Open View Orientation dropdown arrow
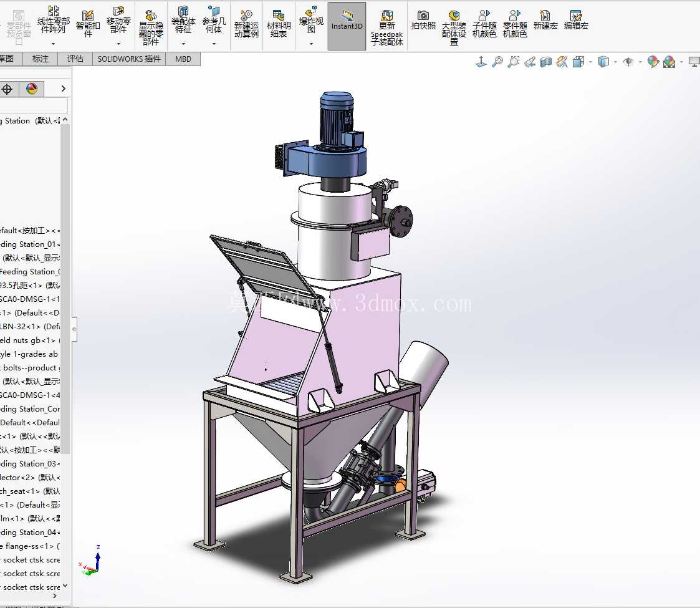Viewport: 700px width, 608px height. pyautogui.click(x=591, y=62)
